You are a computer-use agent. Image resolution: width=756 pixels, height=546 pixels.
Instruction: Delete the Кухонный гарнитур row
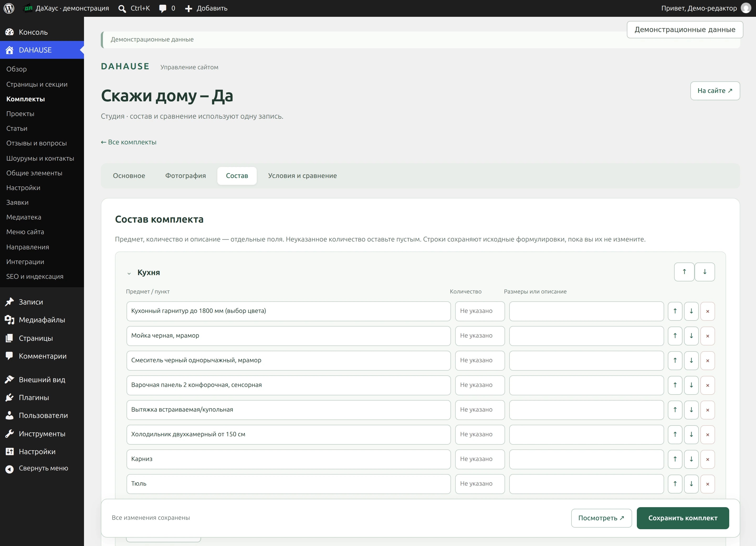tap(708, 311)
